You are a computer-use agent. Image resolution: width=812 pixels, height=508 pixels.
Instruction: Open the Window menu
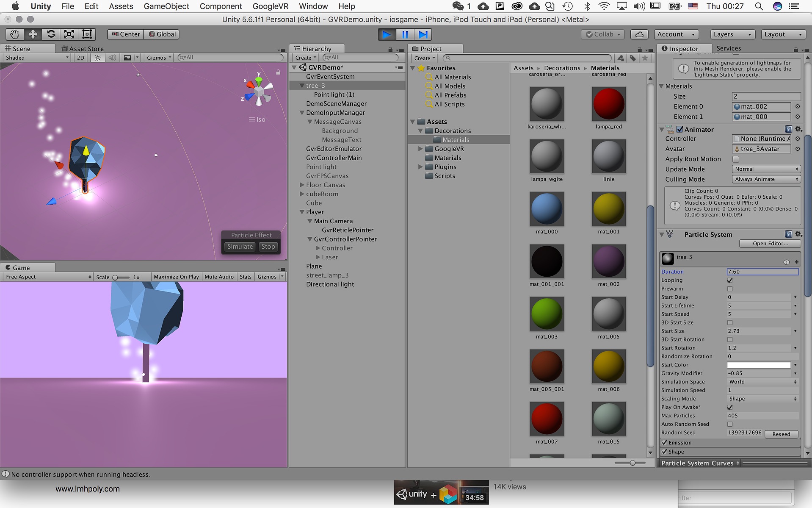tap(313, 6)
